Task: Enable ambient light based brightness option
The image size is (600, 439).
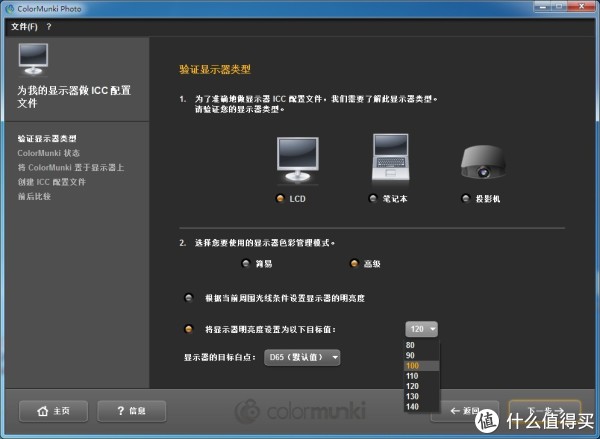Action: click(x=189, y=298)
